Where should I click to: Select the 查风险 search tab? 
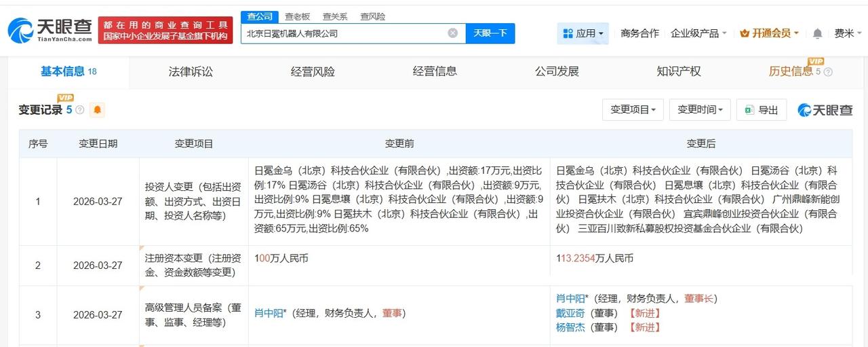coord(372,16)
